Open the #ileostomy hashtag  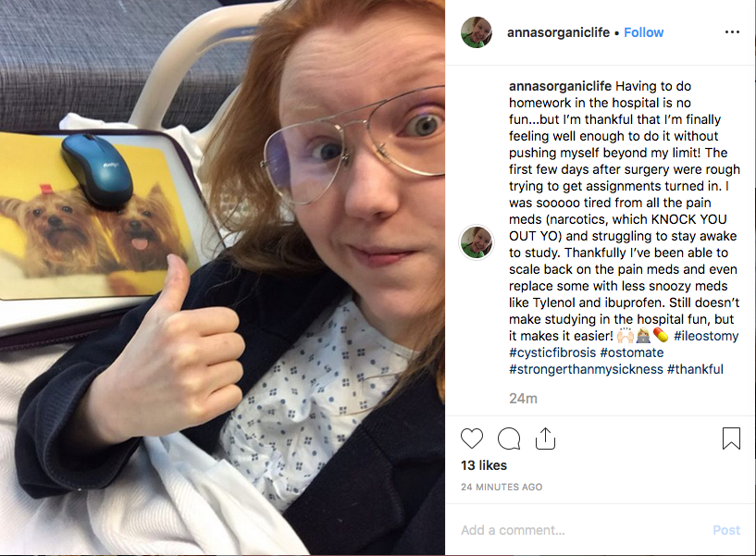click(706, 336)
